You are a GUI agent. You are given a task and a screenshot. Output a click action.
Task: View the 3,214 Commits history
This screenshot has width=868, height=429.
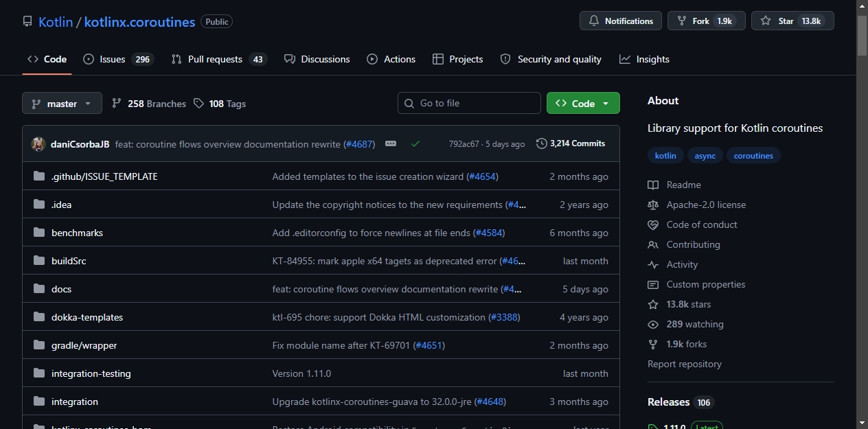pyautogui.click(x=571, y=143)
